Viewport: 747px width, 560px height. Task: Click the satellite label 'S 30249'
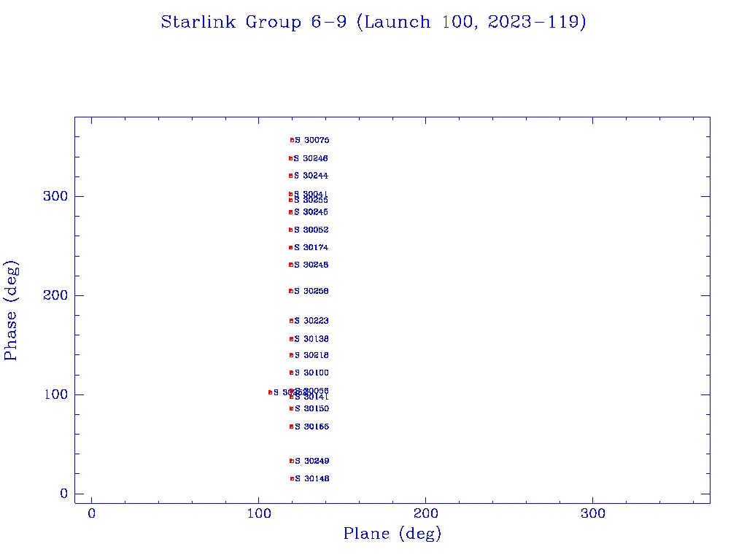(x=312, y=461)
